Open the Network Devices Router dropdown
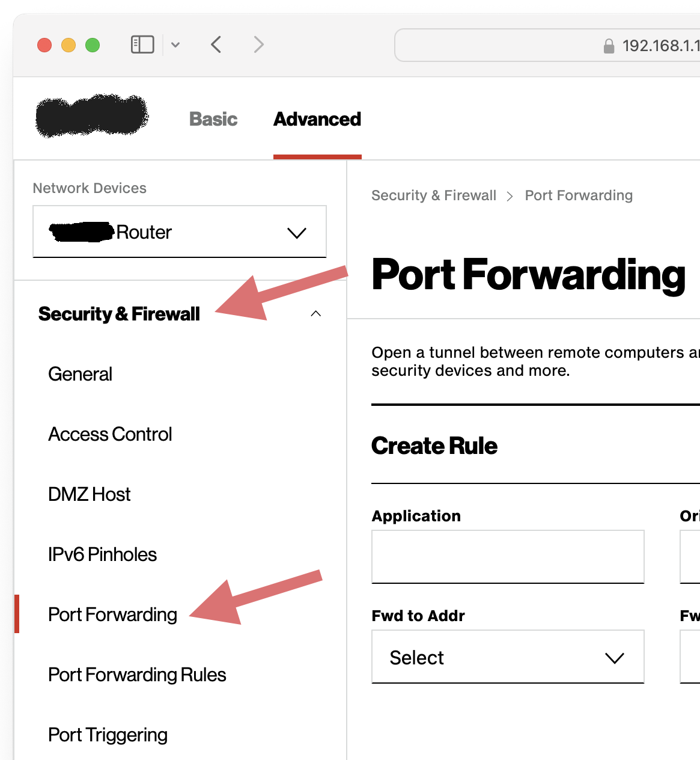700x760 pixels. click(179, 232)
